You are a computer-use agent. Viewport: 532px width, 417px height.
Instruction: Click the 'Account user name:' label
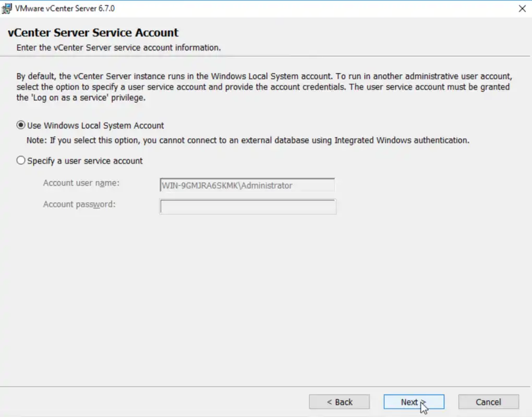pyautogui.click(x=81, y=183)
